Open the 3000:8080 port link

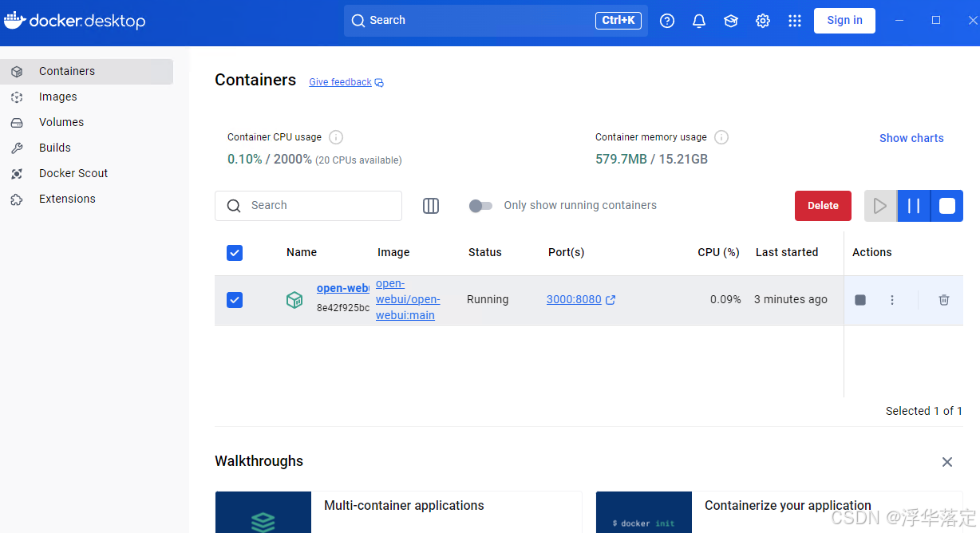[574, 300]
